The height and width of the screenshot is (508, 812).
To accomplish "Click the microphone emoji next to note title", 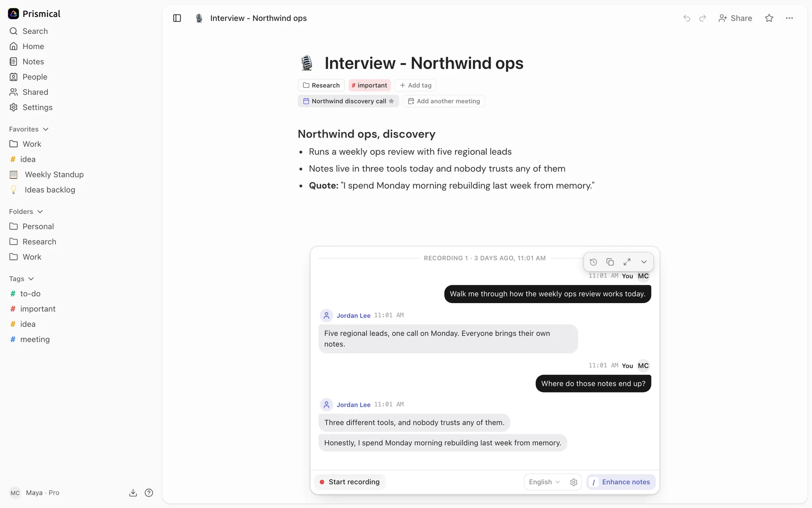I will 307,63.
